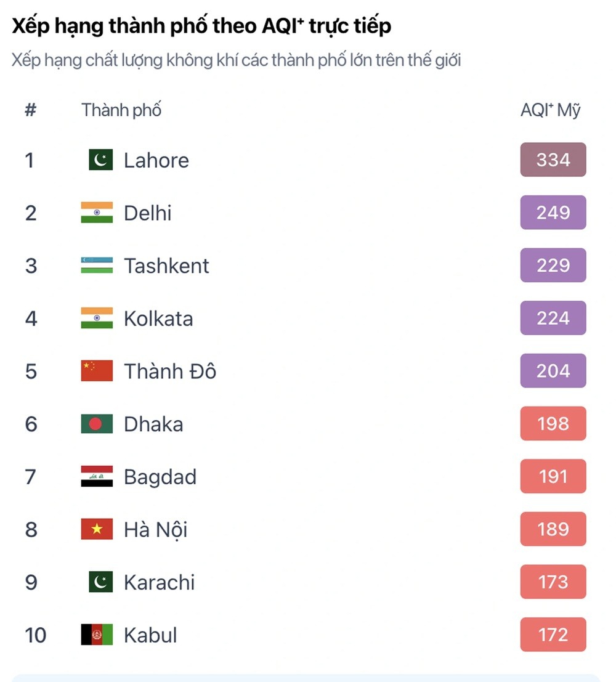Click the Pakistan flag beside Lahore

pyautogui.click(x=100, y=160)
